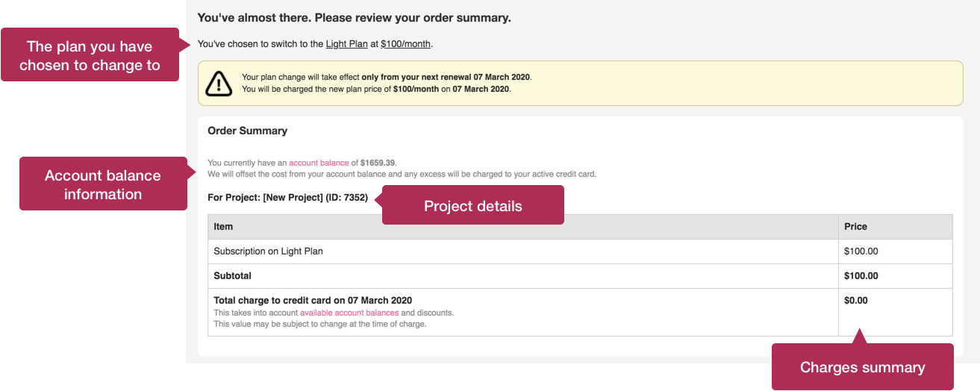
Task: Click the Subscription on Light Plan row
Action: [x=580, y=251]
